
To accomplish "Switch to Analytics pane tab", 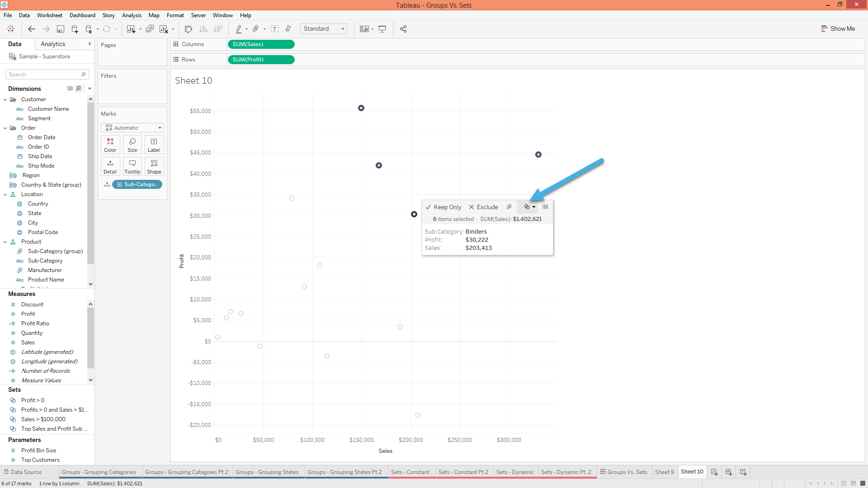I will 53,44.
